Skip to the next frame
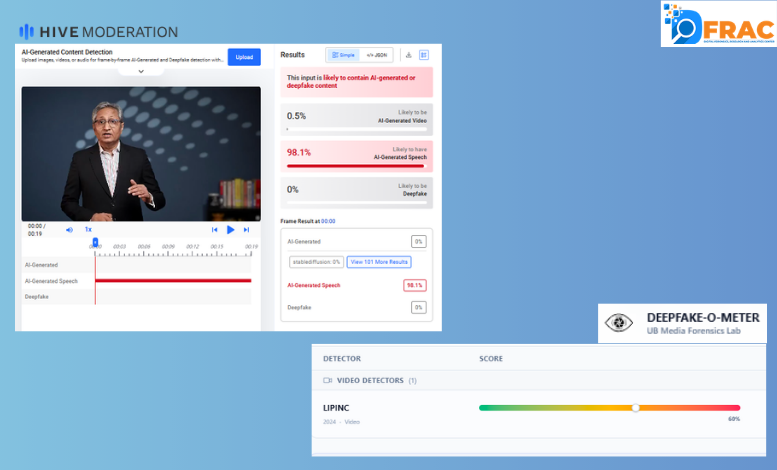The height and width of the screenshot is (470, 777). pos(246,230)
